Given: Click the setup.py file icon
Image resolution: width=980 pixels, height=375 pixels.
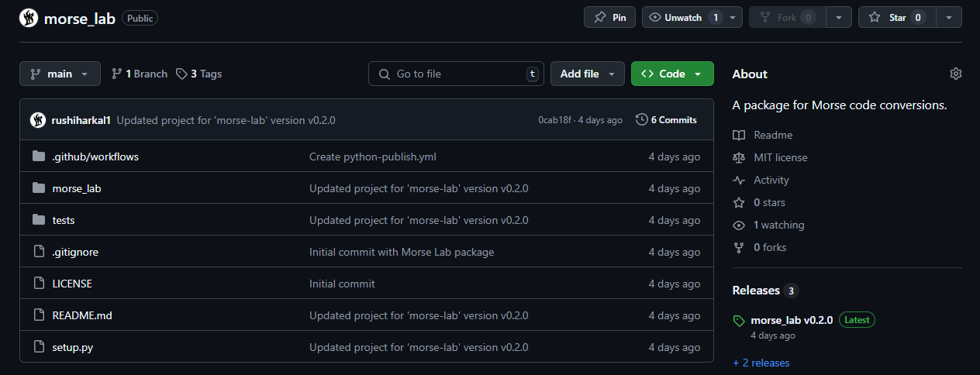Looking at the screenshot, I should coord(39,347).
